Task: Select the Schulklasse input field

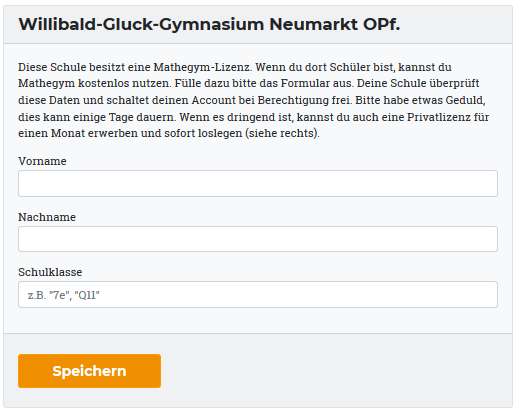Action: [x=258, y=295]
